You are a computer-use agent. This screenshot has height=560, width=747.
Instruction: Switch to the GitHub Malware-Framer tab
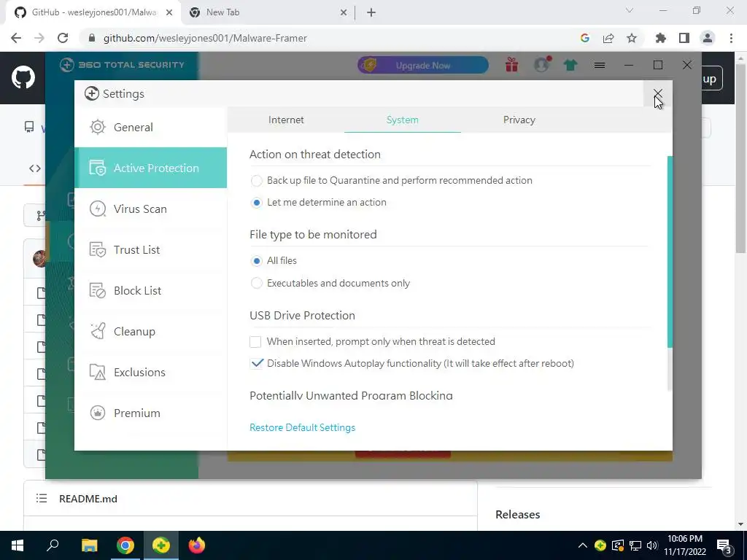(x=93, y=12)
